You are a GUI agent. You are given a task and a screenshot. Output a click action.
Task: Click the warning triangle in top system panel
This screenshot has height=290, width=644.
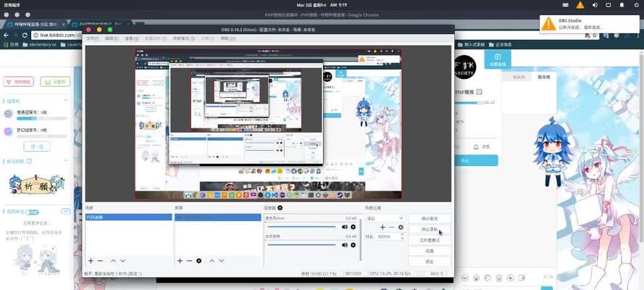tap(580, 5)
